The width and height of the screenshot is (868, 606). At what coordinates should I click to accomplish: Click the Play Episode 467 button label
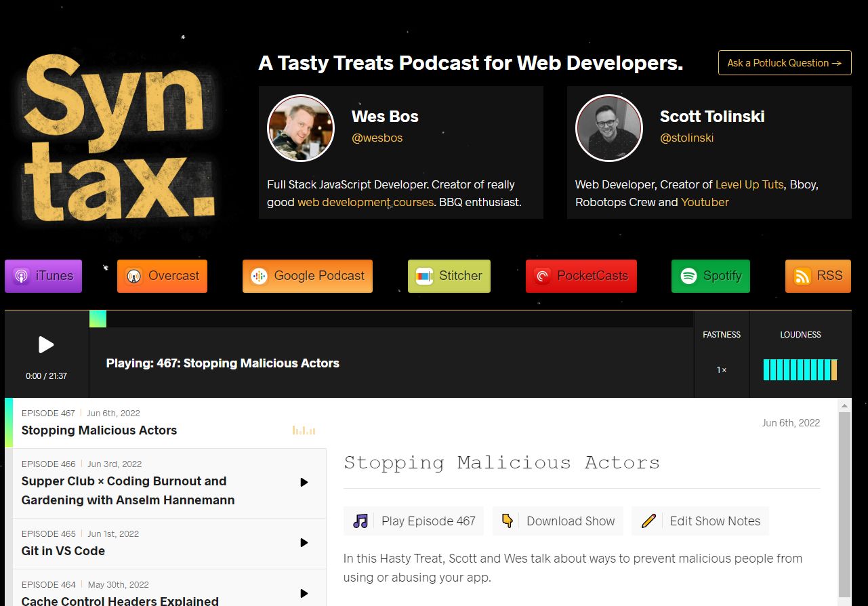(x=428, y=521)
